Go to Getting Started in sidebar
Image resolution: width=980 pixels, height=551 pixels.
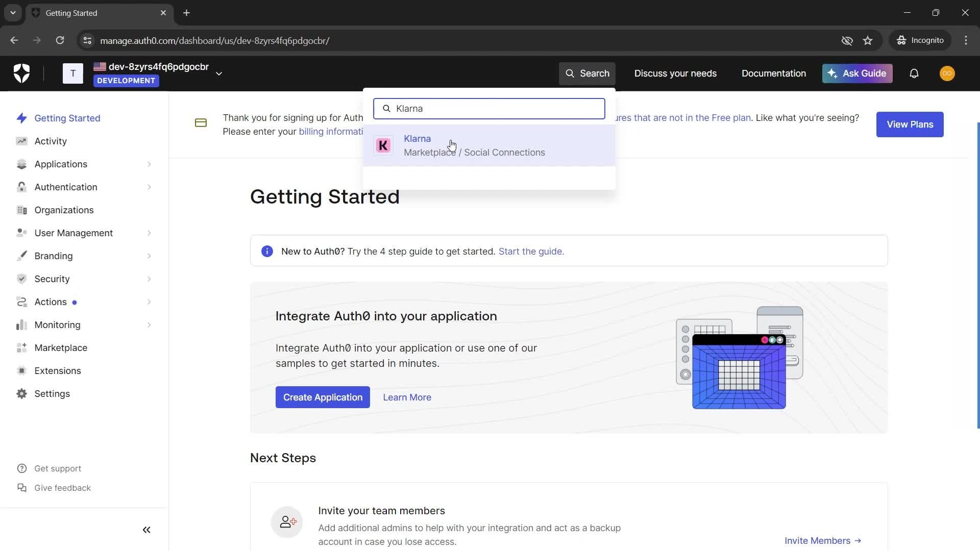click(x=67, y=118)
